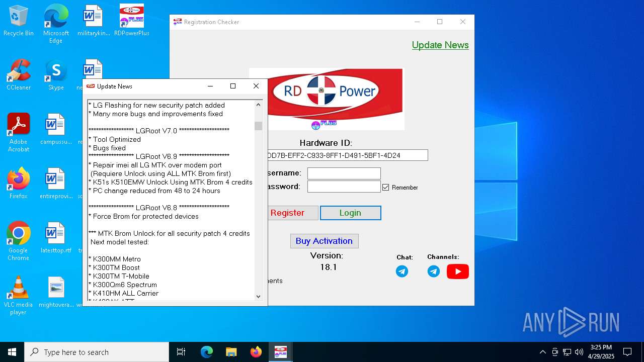The height and width of the screenshot is (362, 644).
Task: Click the 'Tool Optimized' line
Action: pyautogui.click(x=115, y=139)
